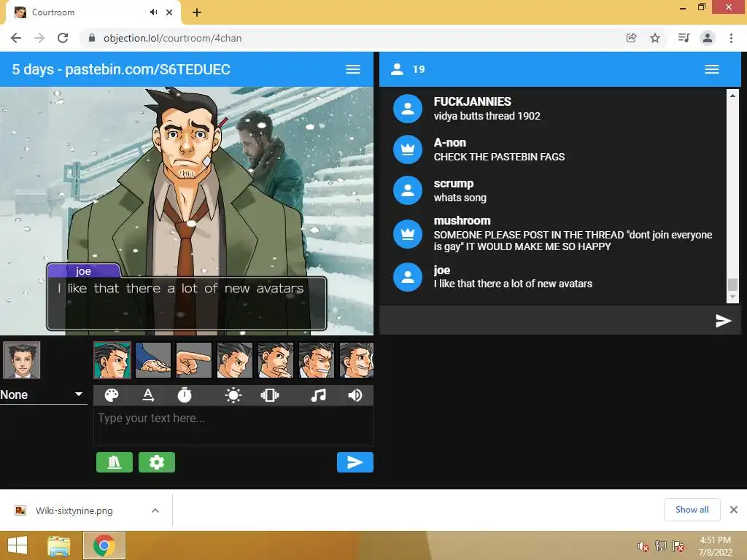Go forward in browser history
Image resolution: width=747 pixels, height=560 pixels.
(39, 38)
